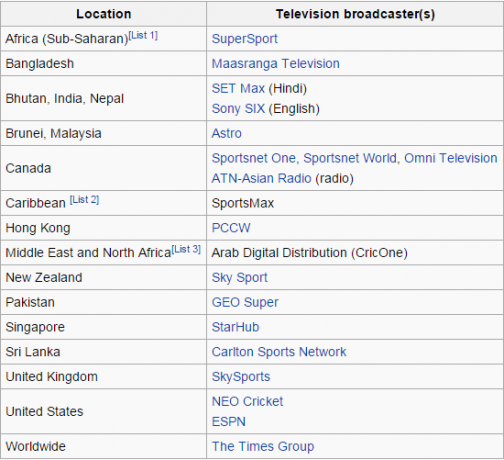Follow the StarHub link
504x460 pixels.
click(235, 327)
